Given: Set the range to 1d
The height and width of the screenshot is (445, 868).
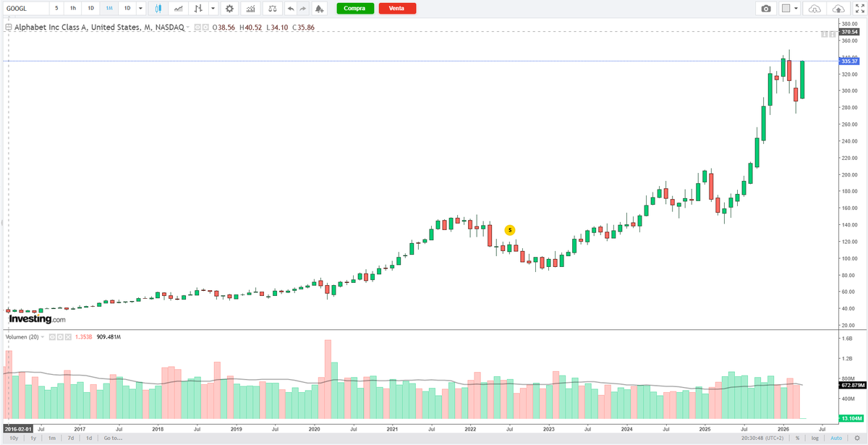Looking at the screenshot, I should tap(89, 438).
